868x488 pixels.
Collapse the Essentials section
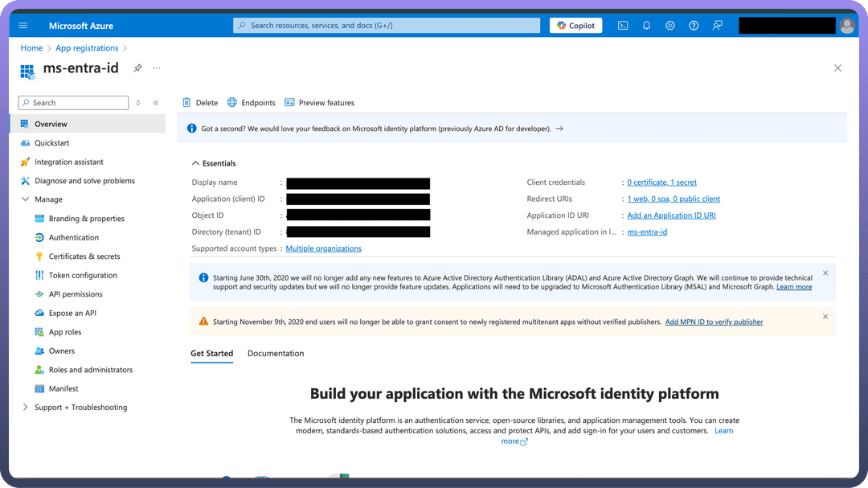[196, 163]
